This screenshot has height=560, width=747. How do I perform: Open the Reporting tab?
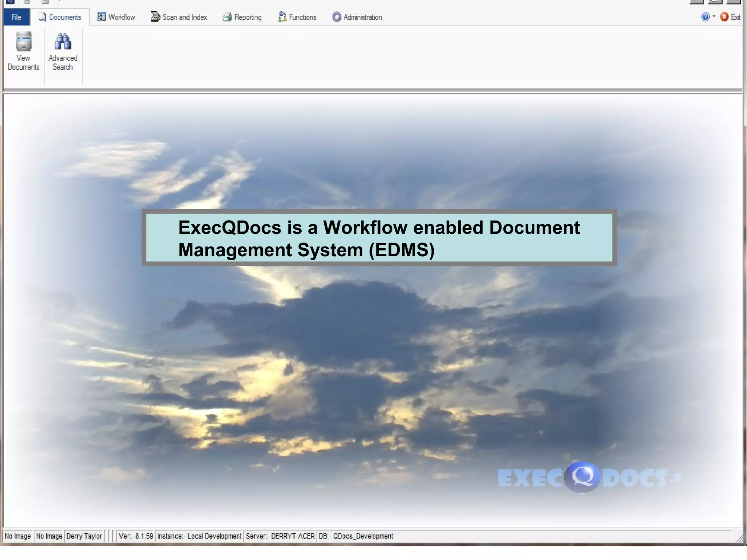click(x=248, y=17)
